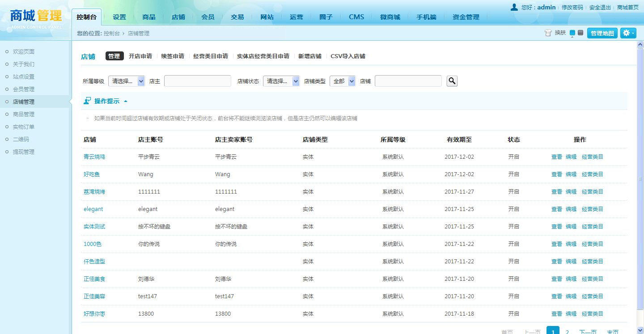Image resolution: width=644 pixels, height=334 pixels.
Task: Focus the 店主 search input field
Action: coord(198,81)
